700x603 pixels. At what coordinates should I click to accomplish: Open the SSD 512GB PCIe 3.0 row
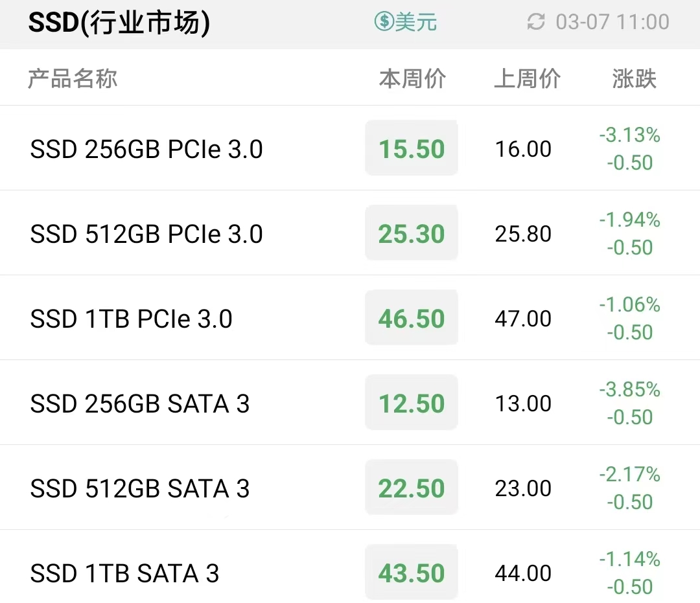[x=350, y=233]
